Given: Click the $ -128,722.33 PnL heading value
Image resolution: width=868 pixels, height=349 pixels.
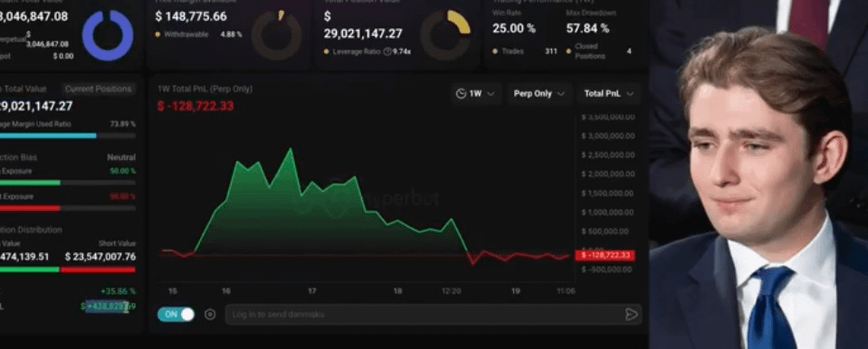Looking at the screenshot, I should (196, 106).
